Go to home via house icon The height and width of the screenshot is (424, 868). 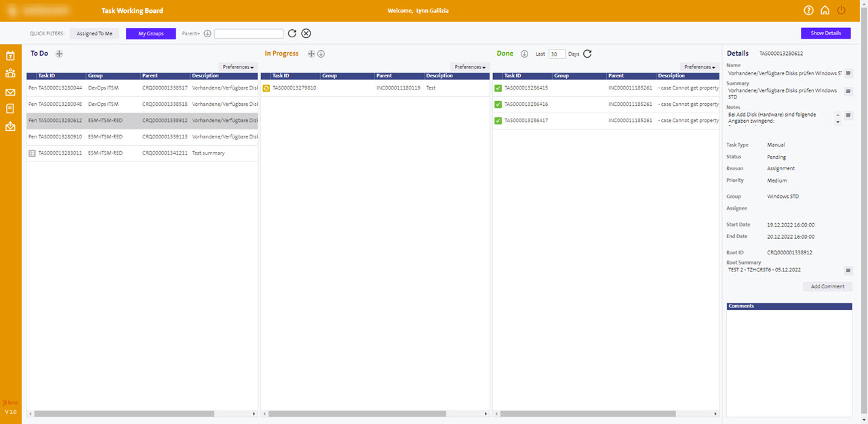pos(825,10)
